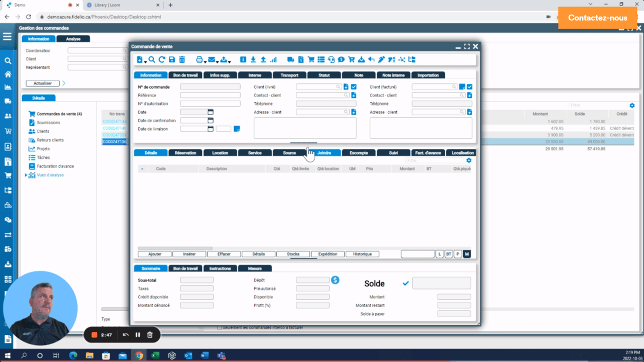Click the N° d'autorisation input field
644x362 pixels.
(x=210, y=104)
